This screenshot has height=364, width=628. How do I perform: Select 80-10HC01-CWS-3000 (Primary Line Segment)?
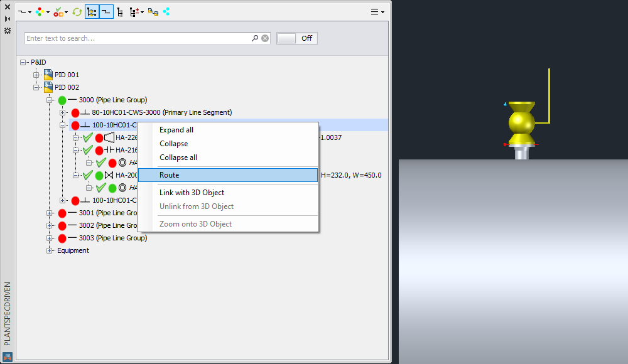(x=162, y=112)
